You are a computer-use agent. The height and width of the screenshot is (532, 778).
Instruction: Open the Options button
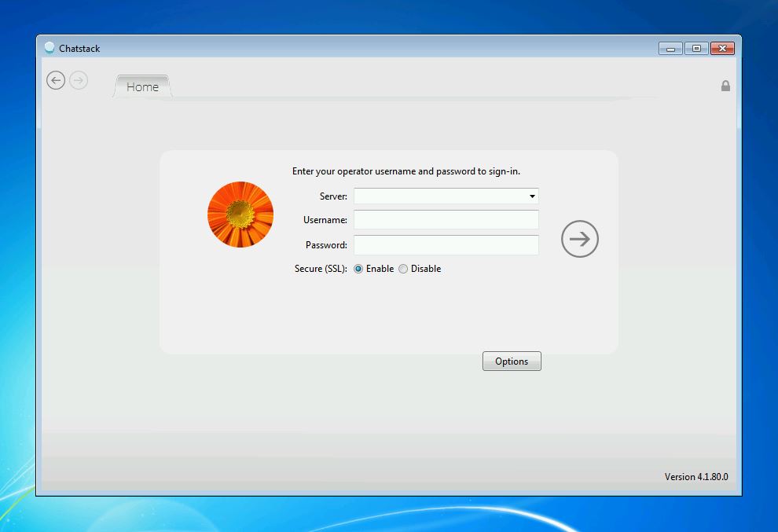512,361
